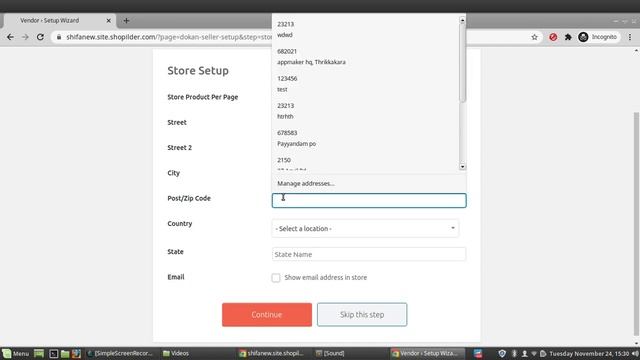Click the Continue button
The width and height of the screenshot is (640, 360).
coord(267,315)
